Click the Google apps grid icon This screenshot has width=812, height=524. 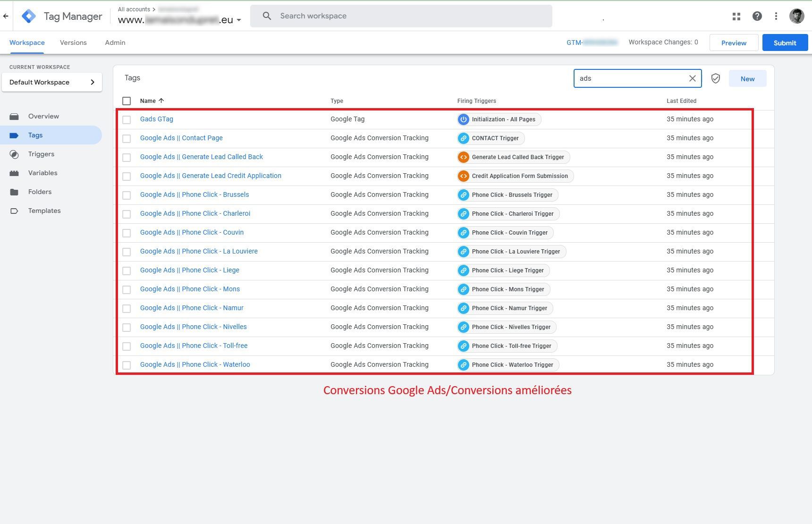coord(736,17)
